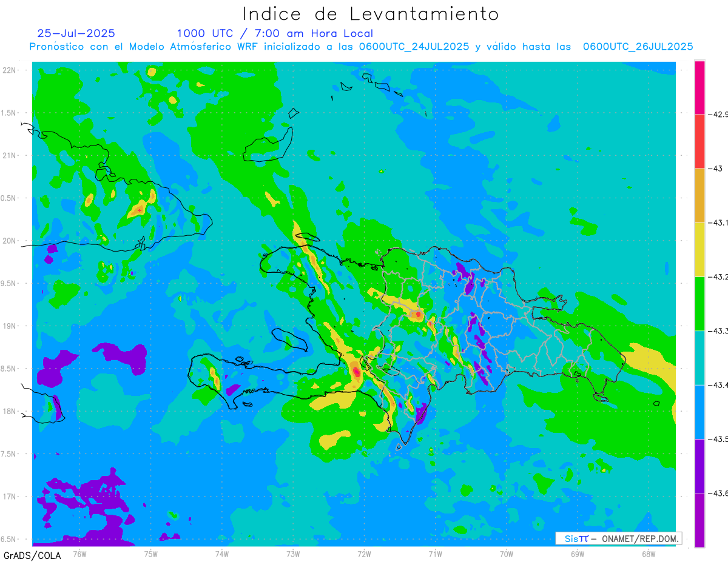Click the title 'Indice de Levantamiento'

(371, 14)
